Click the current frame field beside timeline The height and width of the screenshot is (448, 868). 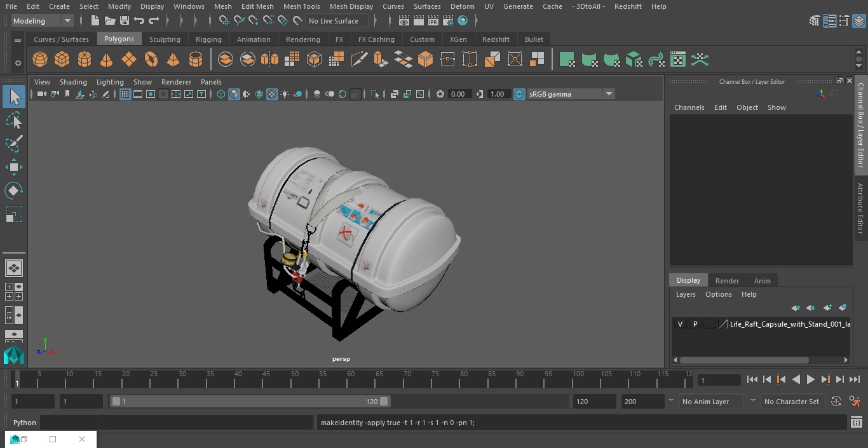[x=719, y=380]
